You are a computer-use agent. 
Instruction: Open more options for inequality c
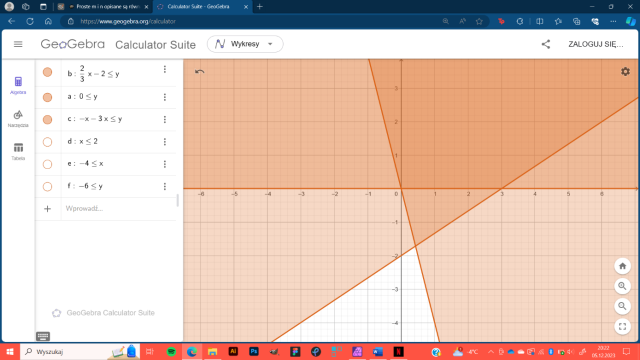tap(165, 119)
